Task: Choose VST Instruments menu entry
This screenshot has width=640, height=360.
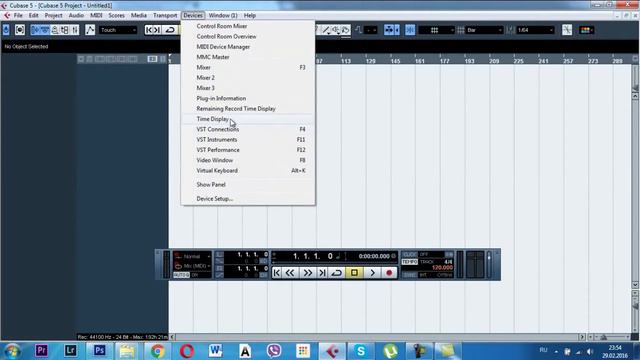Action: (x=248, y=140)
